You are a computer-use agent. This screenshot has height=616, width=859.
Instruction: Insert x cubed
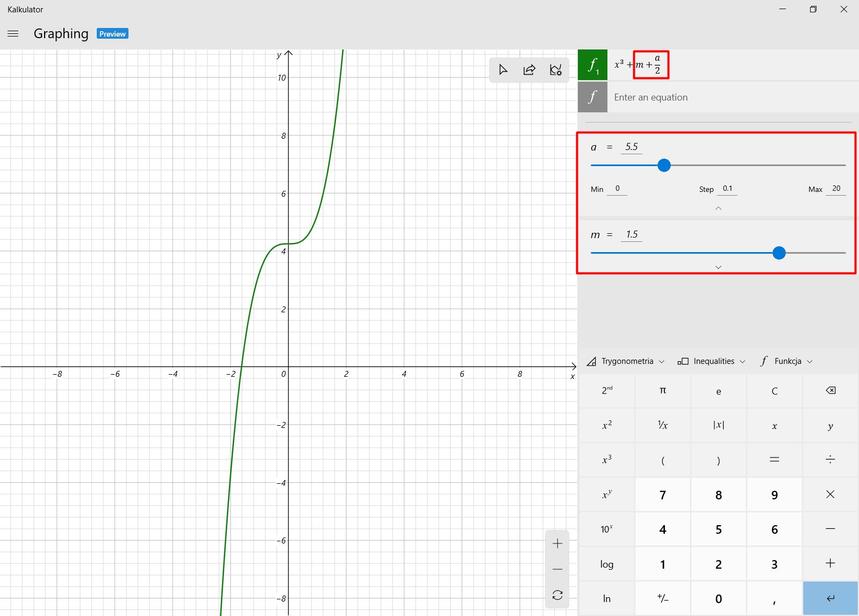[x=607, y=460]
